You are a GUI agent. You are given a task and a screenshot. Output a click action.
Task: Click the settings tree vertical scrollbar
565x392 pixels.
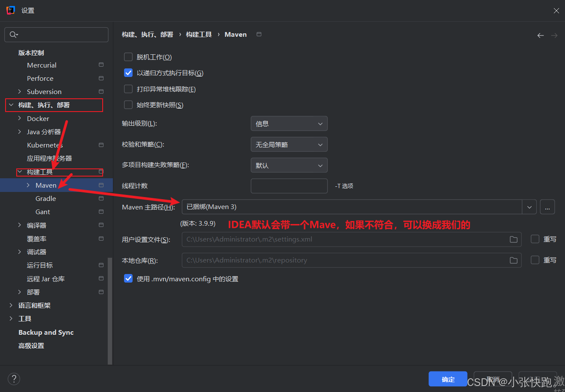pos(110,311)
